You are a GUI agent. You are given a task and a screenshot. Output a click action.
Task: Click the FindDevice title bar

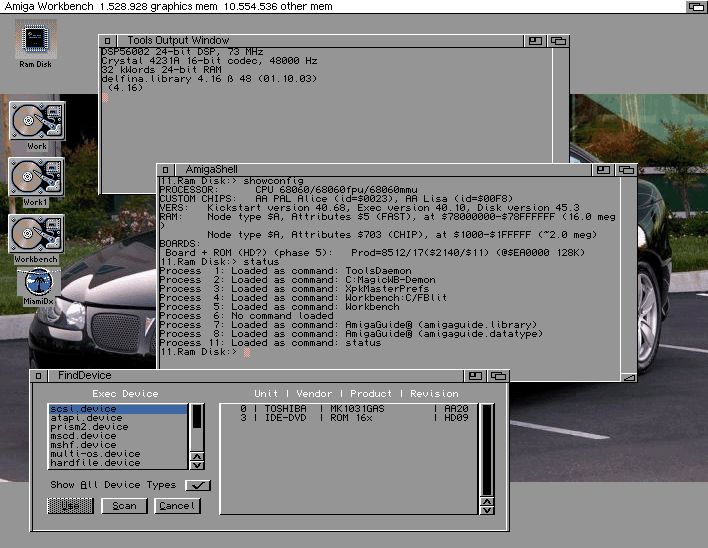point(255,376)
